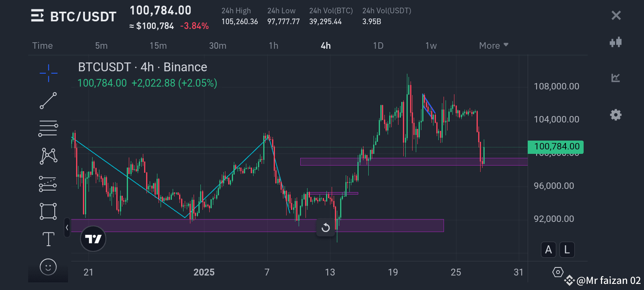
Task: Click the 13 date label on time axis
Action: (x=330, y=272)
